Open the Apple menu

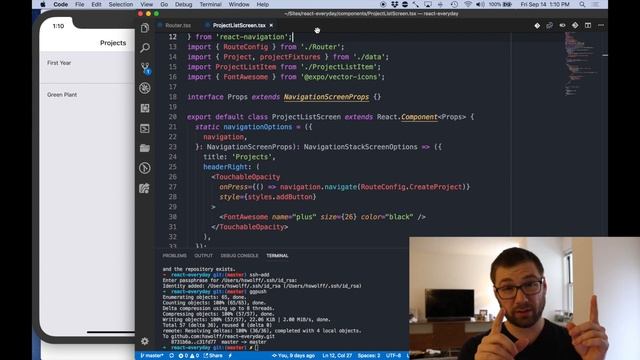43,4
